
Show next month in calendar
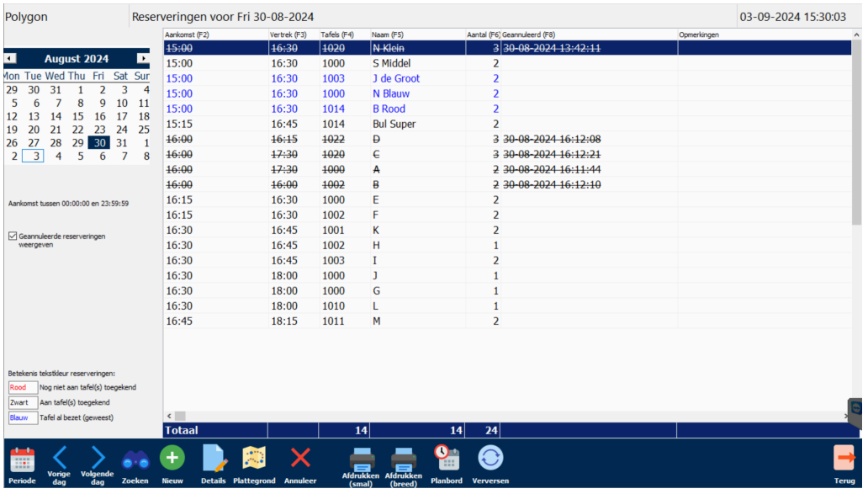click(x=143, y=58)
